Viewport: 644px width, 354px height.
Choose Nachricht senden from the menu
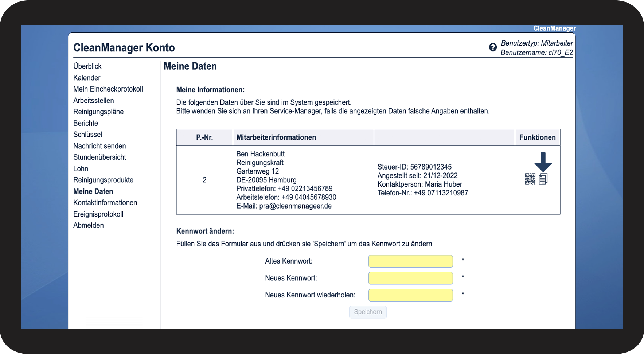pyautogui.click(x=99, y=146)
